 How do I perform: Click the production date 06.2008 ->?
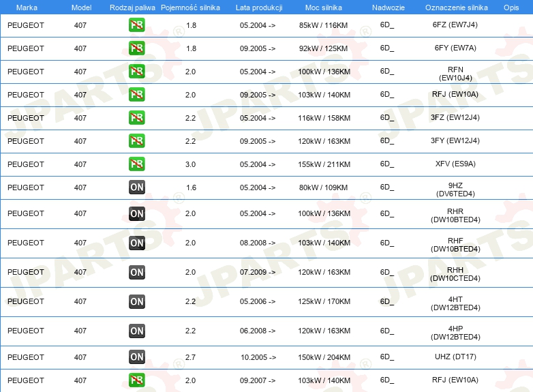tap(258, 331)
